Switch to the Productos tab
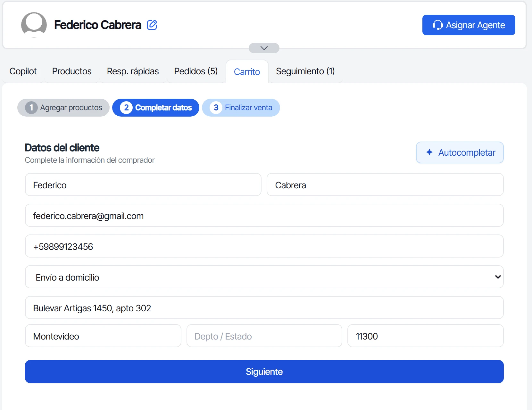The image size is (532, 410). pyautogui.click(x=72, y=71)
